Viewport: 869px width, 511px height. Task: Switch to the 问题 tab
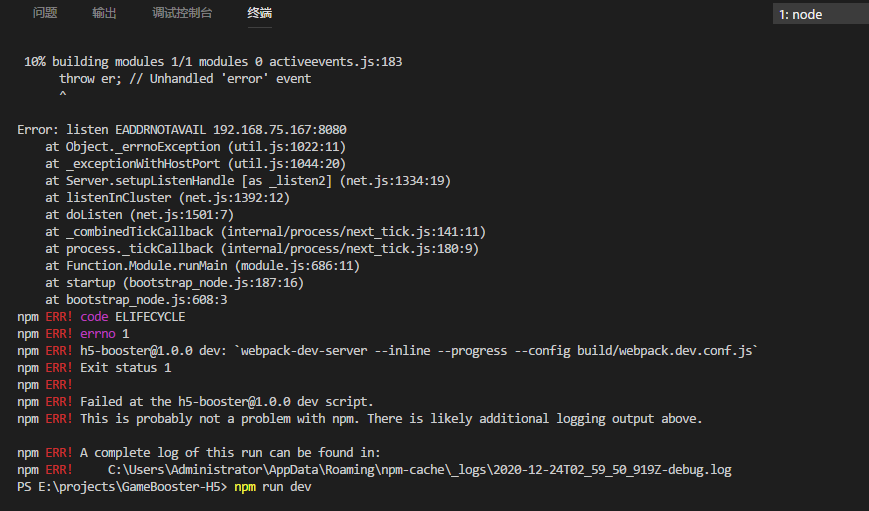click(45, 13)
